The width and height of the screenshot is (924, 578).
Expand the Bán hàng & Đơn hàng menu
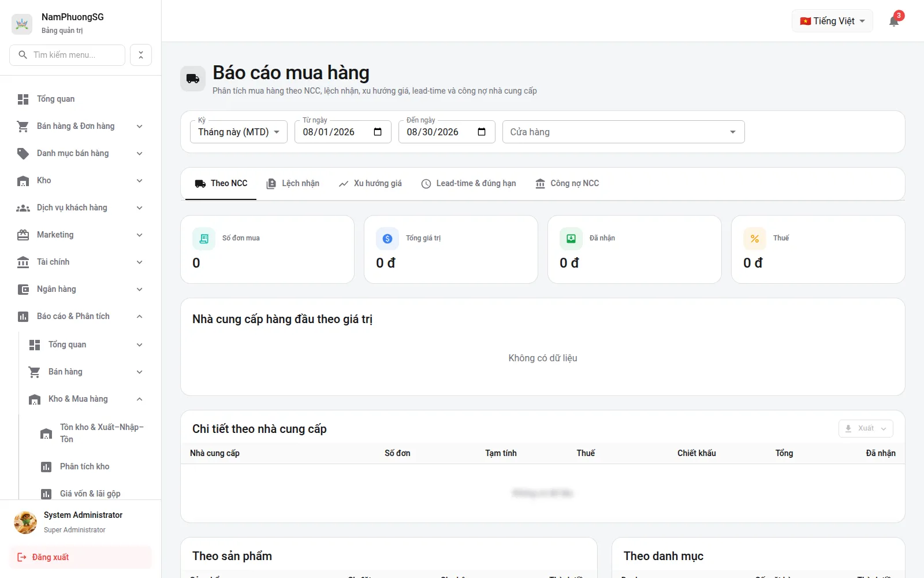pyautogui.click(x=81, y=126)
